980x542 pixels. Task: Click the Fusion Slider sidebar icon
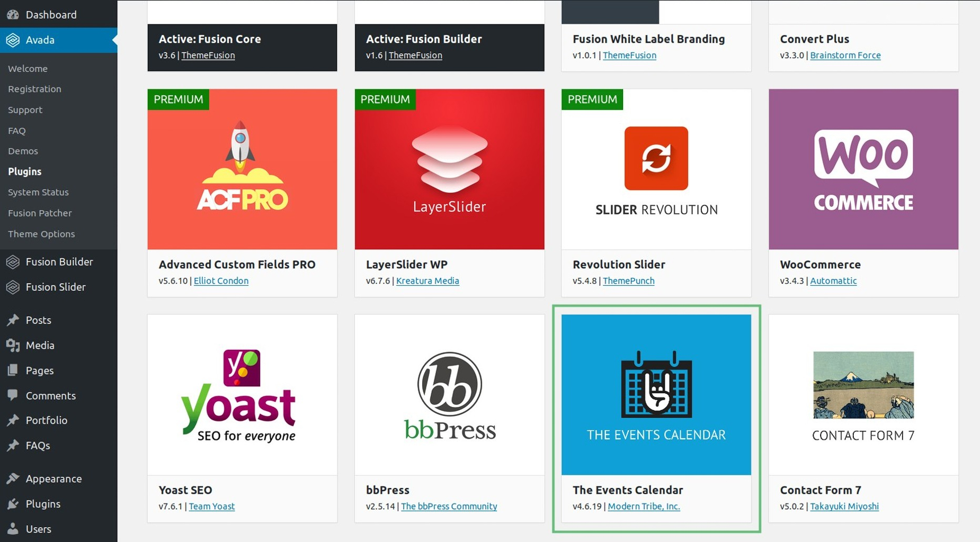pos(13,287)
